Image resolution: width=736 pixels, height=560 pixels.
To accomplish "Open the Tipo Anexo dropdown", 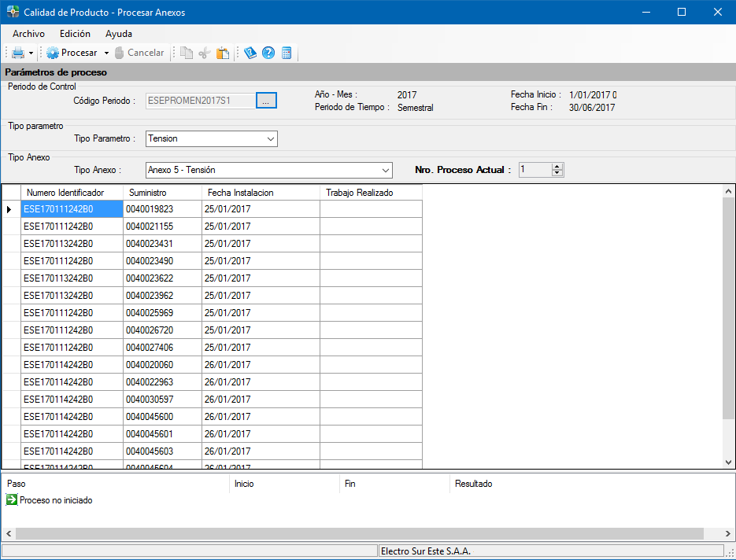I will tap(385, 170).
